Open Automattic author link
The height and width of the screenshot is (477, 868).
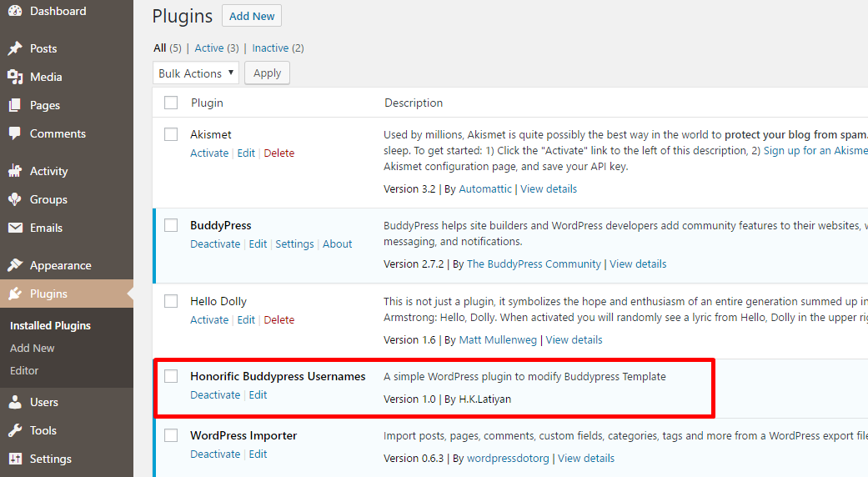coord(485,189)
